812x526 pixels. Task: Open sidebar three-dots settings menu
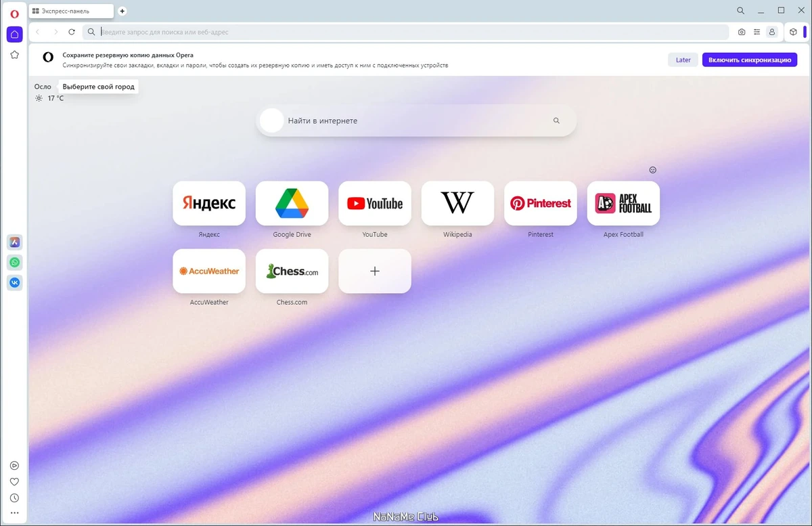coord(14,514)
